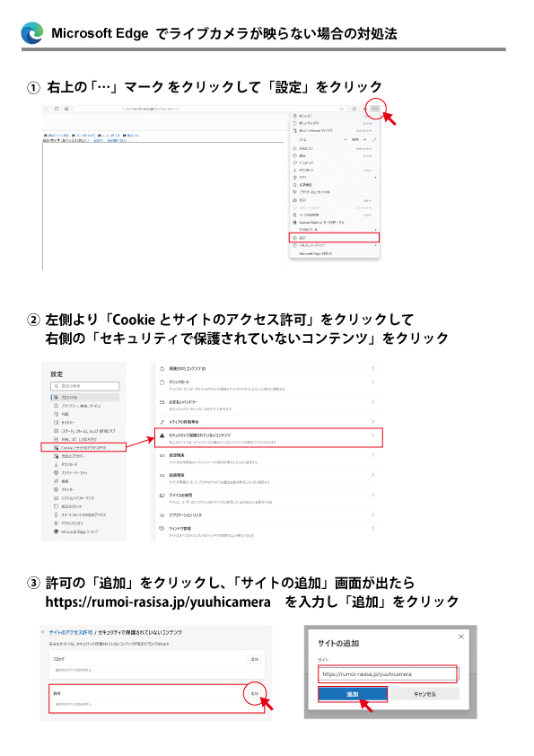Screen dimensions: 534x756
Task: Click the 追加 button in the 許可 section
Action: pos(255,693)
